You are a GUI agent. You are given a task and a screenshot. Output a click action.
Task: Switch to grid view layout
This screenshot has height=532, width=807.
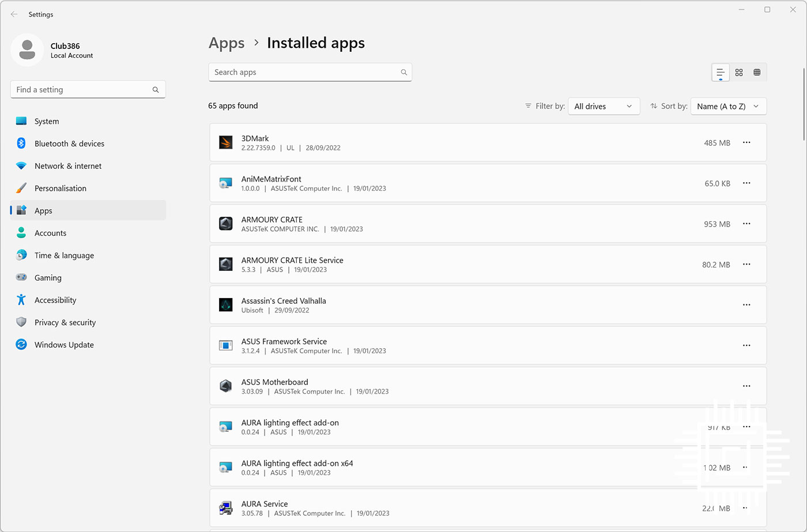(739, 73)
